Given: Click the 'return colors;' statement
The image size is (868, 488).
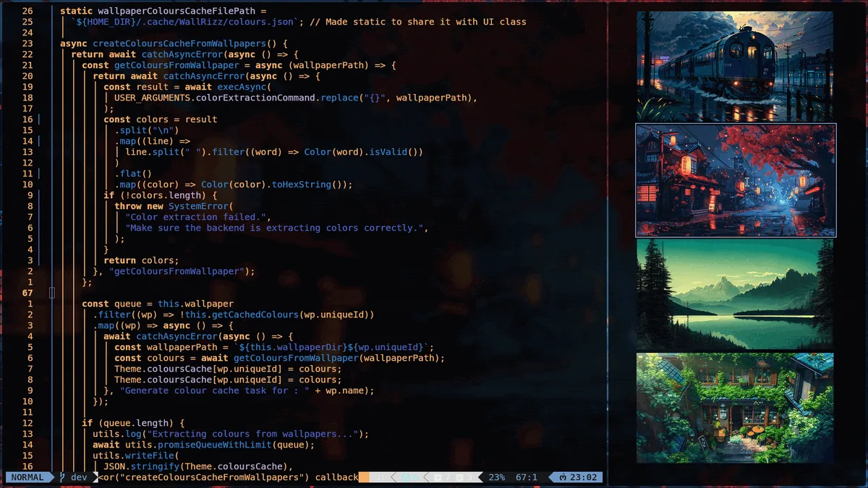Looking at the screenshot, I should 141,260.
